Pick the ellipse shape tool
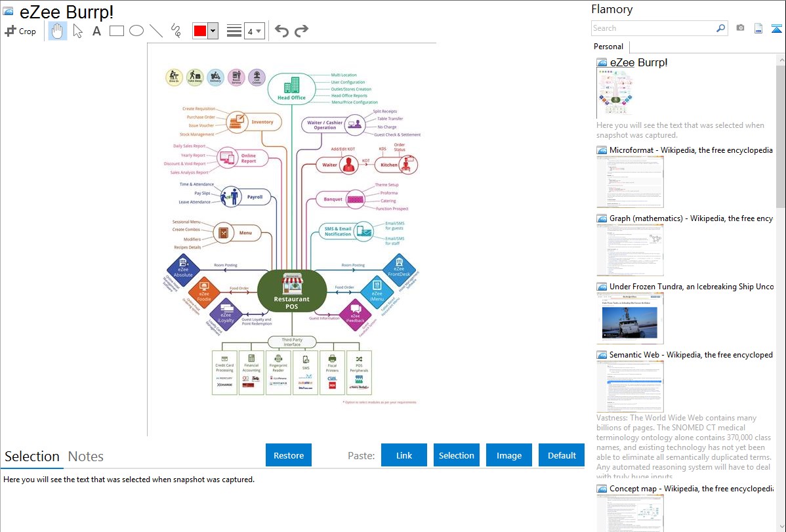The width and height of the screenshot is (786, 532). click(x=136, y=31)
